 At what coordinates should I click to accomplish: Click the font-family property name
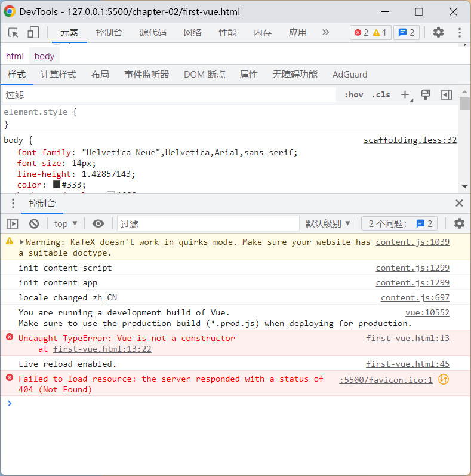coord(44,152)
